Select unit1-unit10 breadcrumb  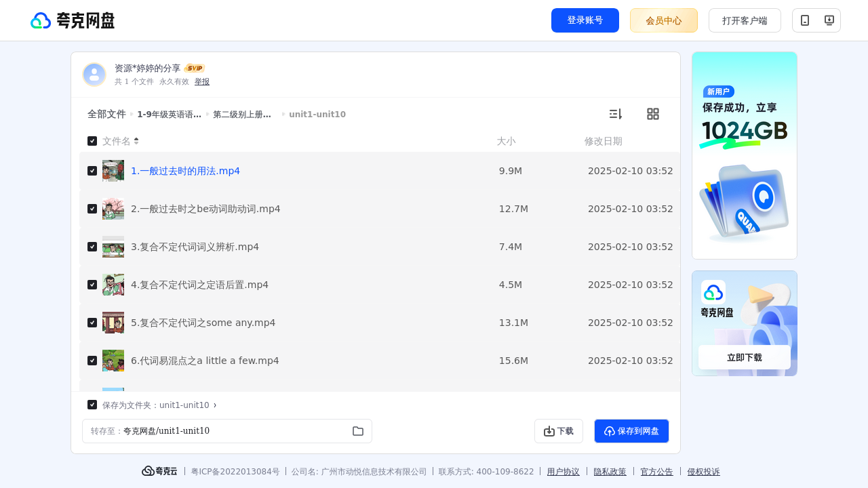pyautogui.click(x=317, y=115)
